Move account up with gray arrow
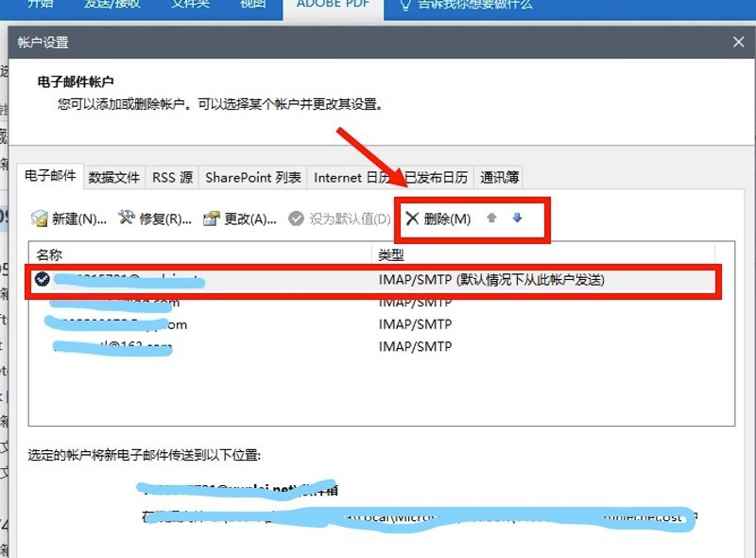This screenshot has height=558, width=756. [x=491, y=218]
